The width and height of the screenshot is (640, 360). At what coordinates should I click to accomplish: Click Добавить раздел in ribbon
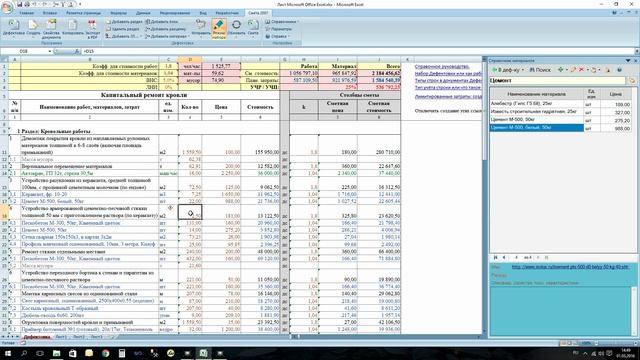pyautogui.click(x=123, y=22)
